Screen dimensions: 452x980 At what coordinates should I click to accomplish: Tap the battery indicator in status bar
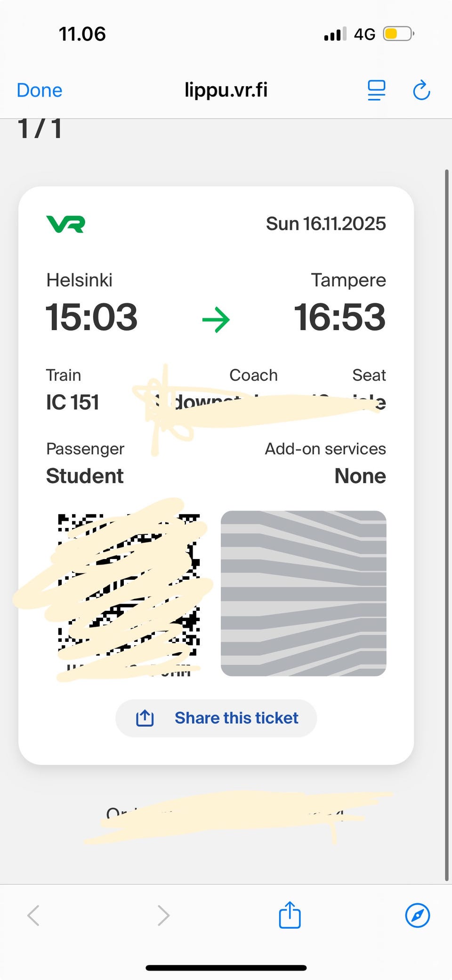click(x=398, y=34)
